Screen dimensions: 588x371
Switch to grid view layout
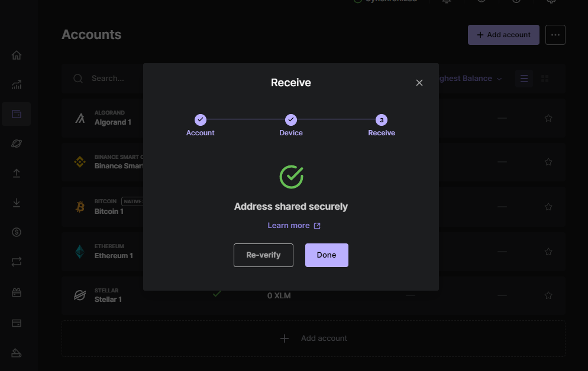point(545,79)
